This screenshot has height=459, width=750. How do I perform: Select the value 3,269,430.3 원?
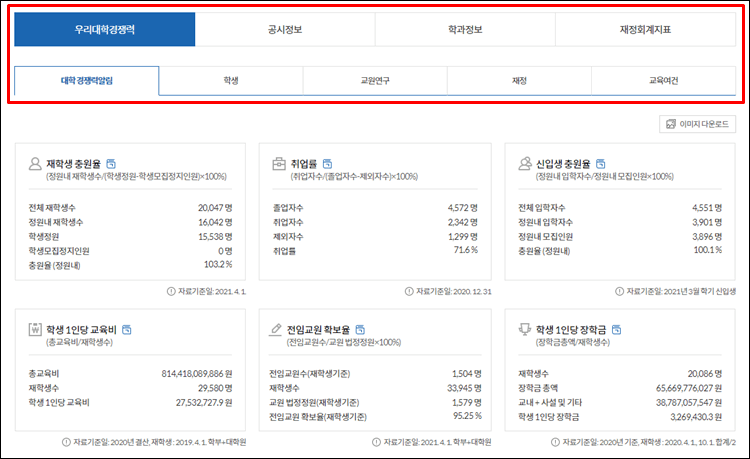coord(696,417)
